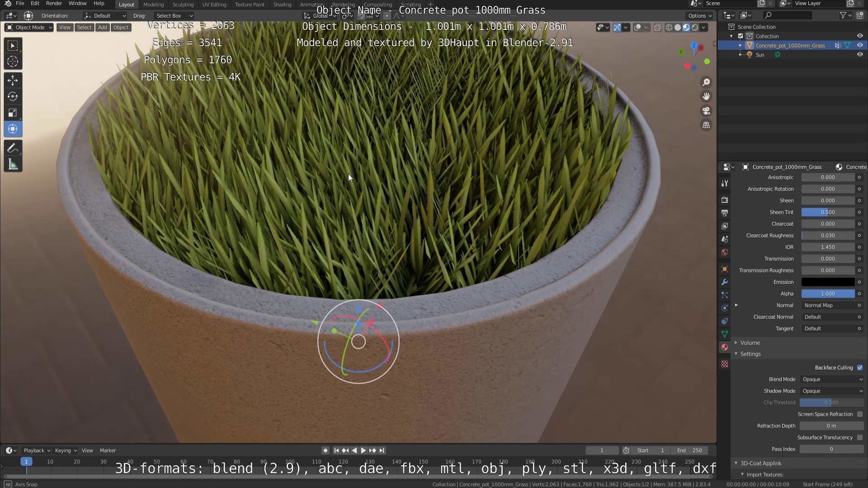Open the Object Mode dropdown
The width and height of the screenshot is (868, 488).
(29, 28)
